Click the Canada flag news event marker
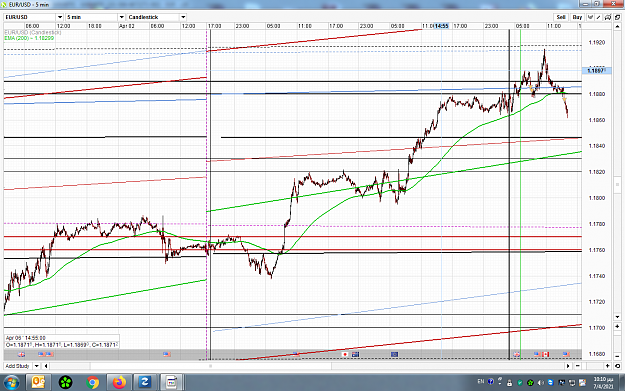625x391 pixels. pos(546,354)
